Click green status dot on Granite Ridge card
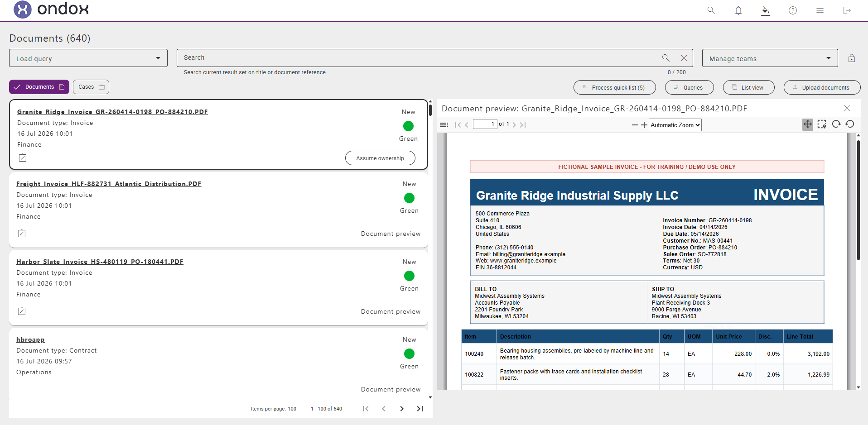 pos(408,126)
